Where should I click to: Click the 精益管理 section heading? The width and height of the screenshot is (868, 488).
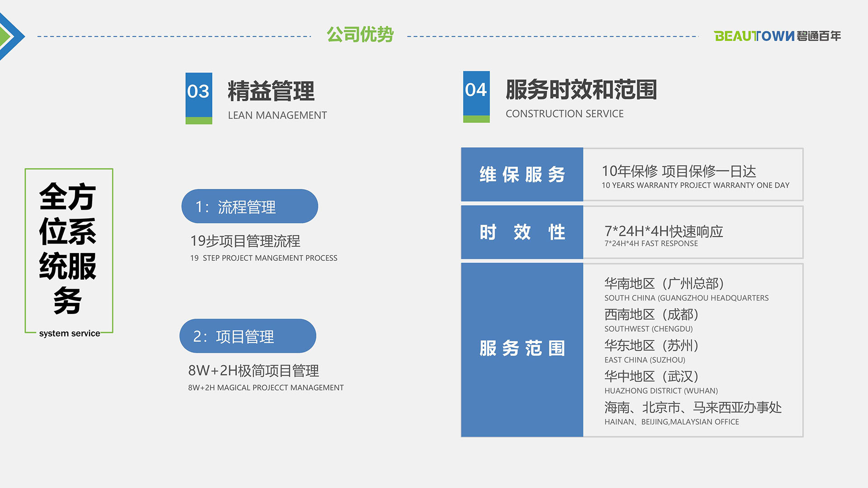pyautogui.click(x=271, y=91)
